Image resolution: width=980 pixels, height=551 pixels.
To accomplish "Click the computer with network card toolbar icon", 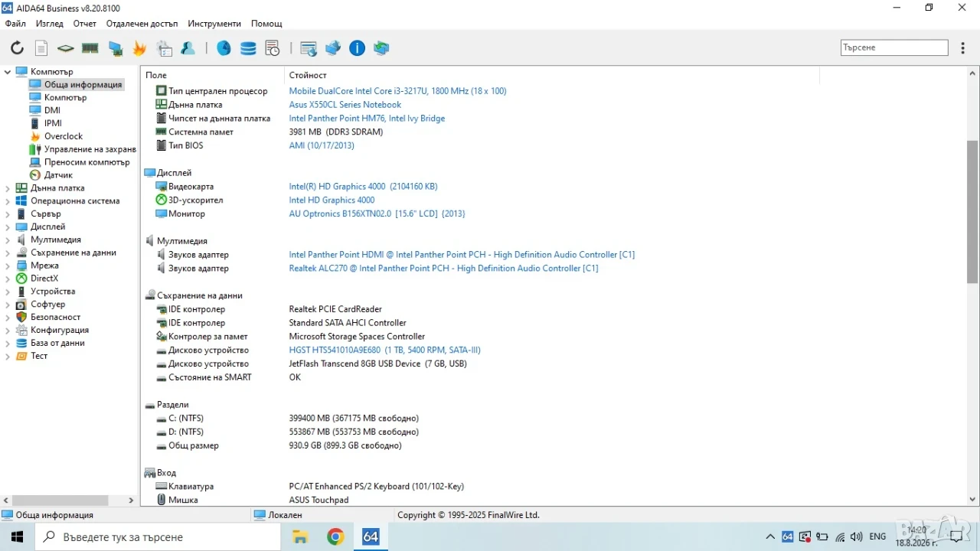I will click(115, 48).
